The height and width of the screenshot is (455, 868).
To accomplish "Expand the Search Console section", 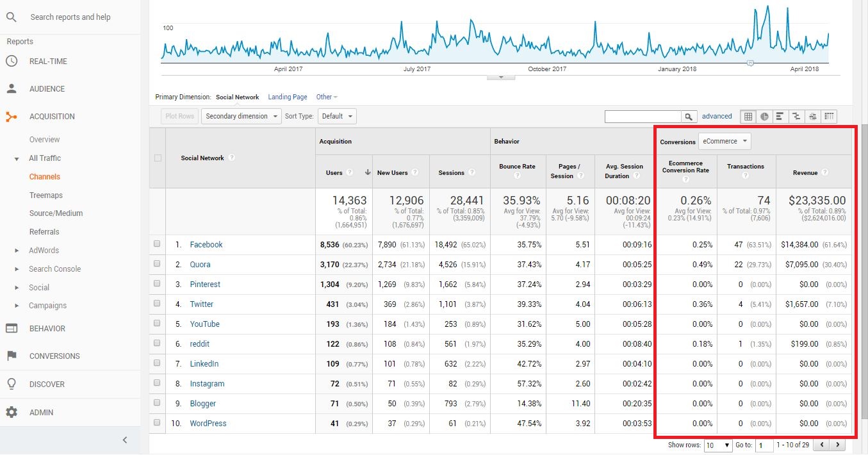I will (x=17, y=269).
